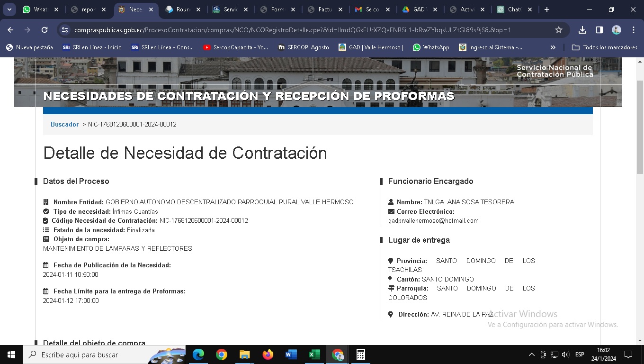The height and width of the screenshot is (364, 644).
Task: Toggle the browser side panel icon
Action: pyautogui.click(x=599, y=30)
